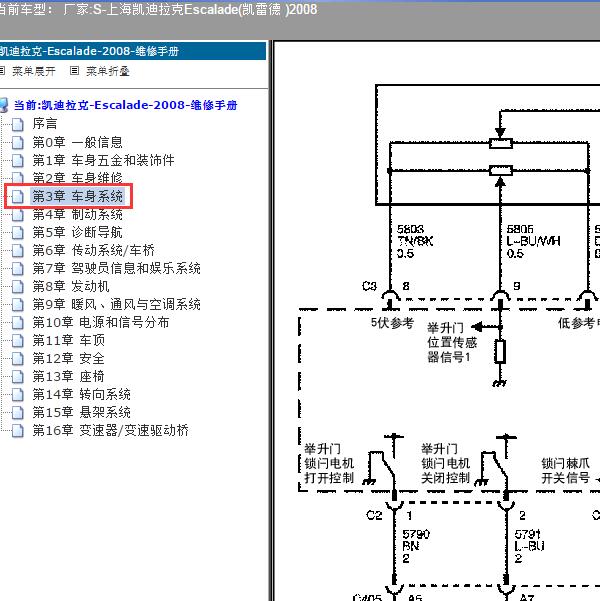600x601 pixels.
Task: Click page icon next to 第1章
Action: click(18, 161)
